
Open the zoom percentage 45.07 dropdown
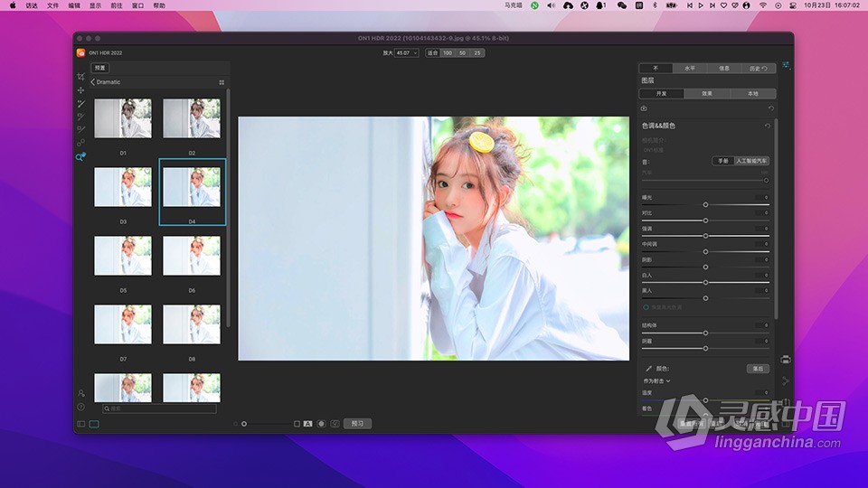point(406,53)
